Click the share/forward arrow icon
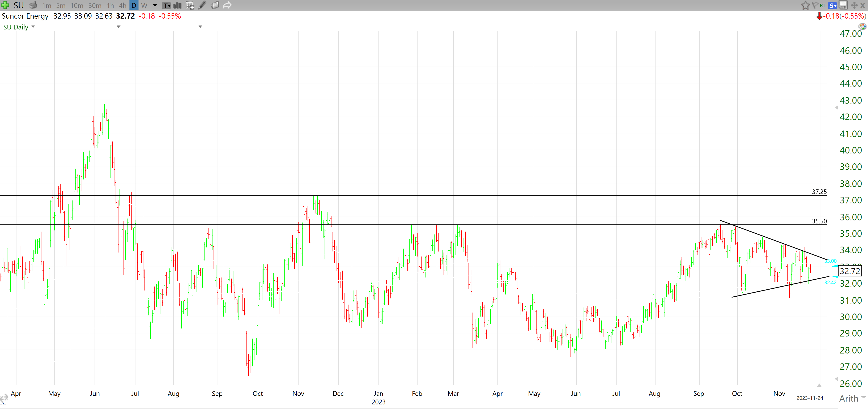 [x=228, y=5]
